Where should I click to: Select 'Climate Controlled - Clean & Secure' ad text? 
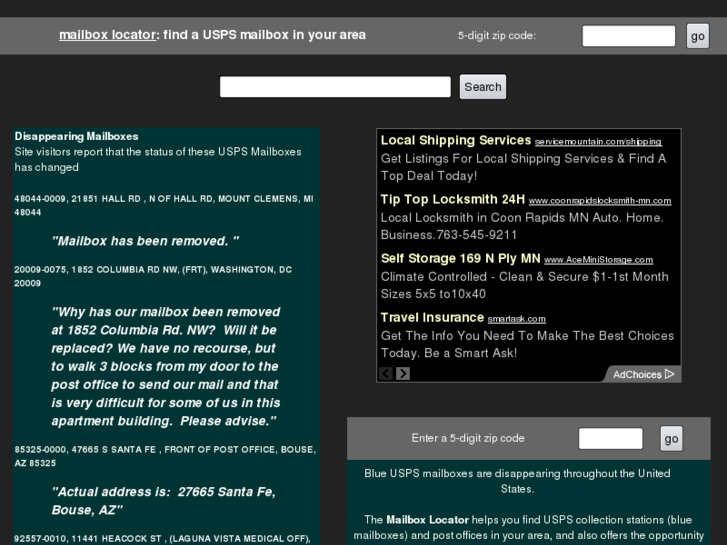(x=524, y=285)
